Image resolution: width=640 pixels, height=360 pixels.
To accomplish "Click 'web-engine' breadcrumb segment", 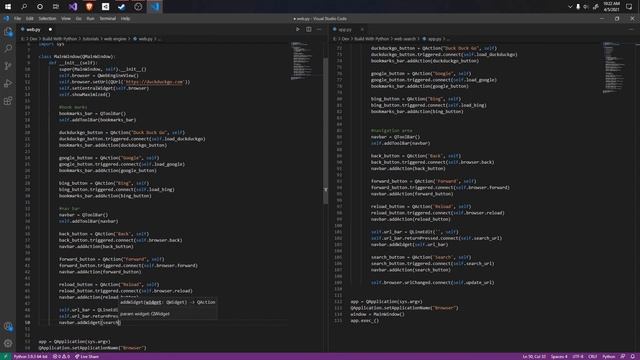I will pyautogui.click(x=115, y=39).
